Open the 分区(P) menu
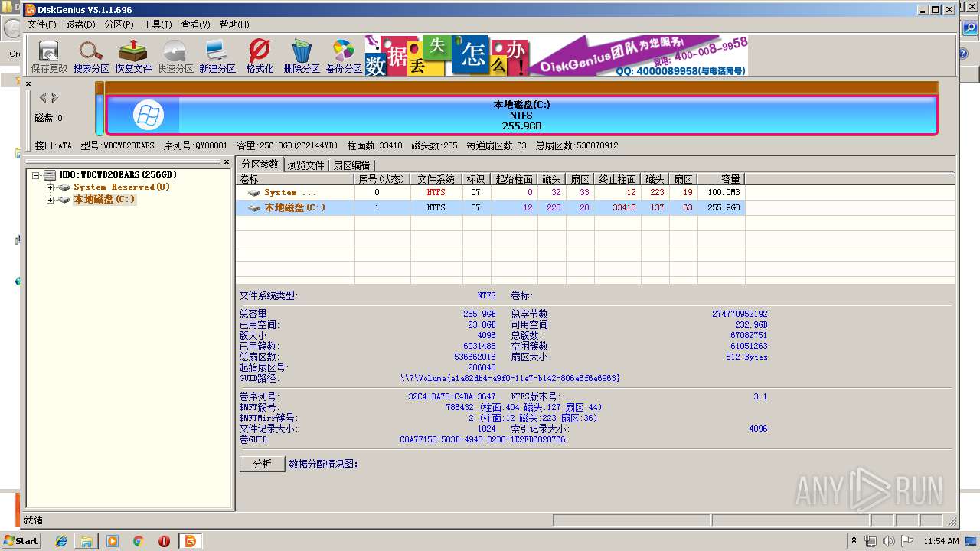Viewport: 980px width, 551px height. (119, 24)
